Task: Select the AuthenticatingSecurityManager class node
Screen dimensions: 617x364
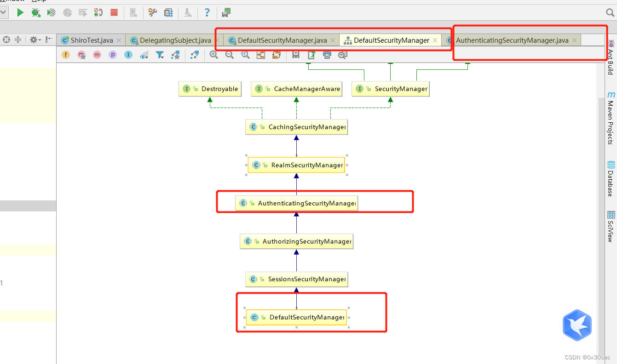Action: coord(296,203)
